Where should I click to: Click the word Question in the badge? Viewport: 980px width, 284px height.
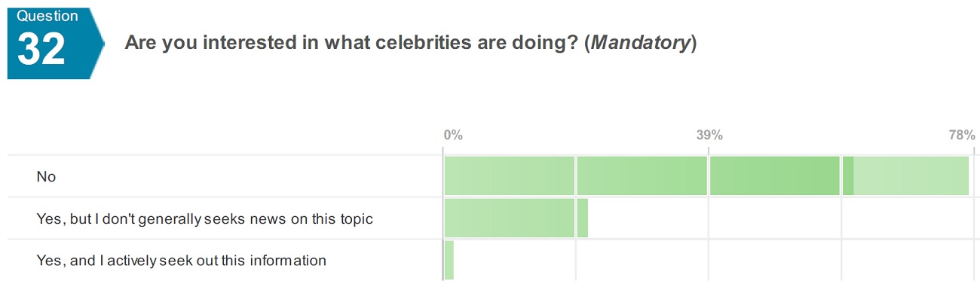coord(47,16)
